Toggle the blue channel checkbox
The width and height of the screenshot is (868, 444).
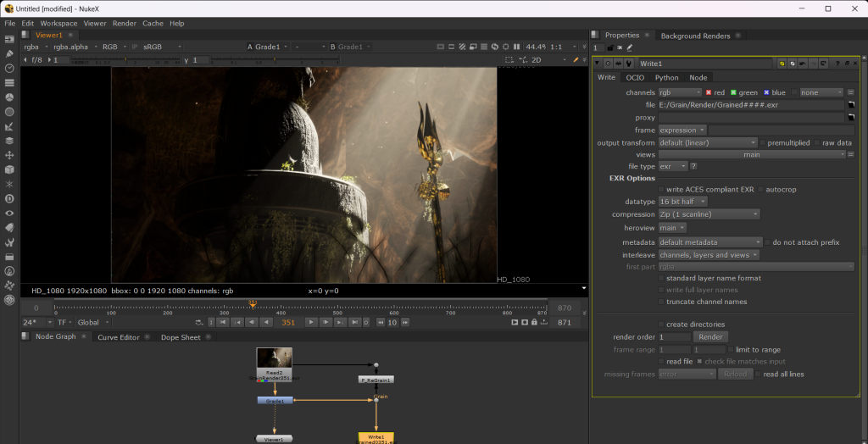[x=766, y=92]
